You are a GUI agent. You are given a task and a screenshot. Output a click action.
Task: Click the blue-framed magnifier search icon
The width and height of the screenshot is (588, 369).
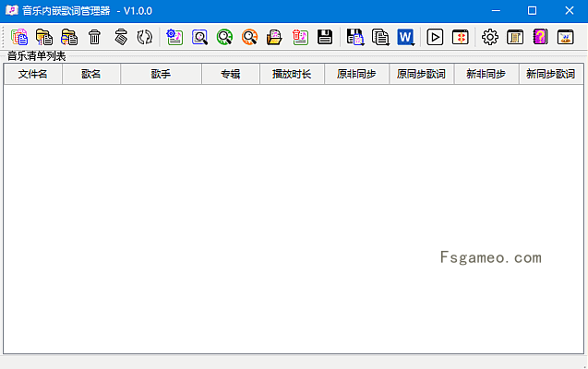(199, 37)
